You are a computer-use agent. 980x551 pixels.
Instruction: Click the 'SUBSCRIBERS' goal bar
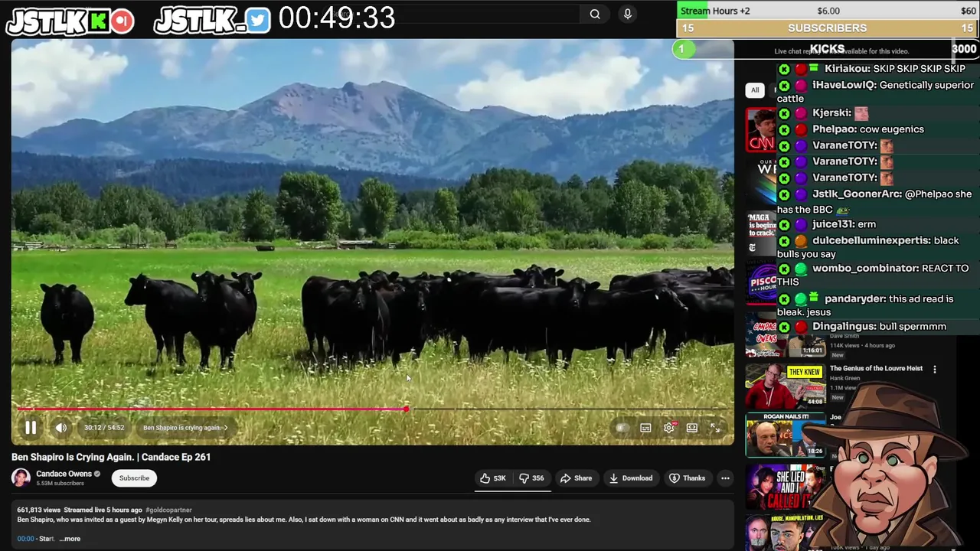click(828, 28)
